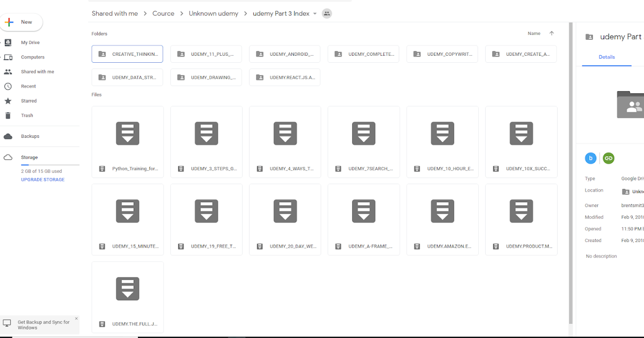Select UDEMY_ANDROID_... folder

285,54
